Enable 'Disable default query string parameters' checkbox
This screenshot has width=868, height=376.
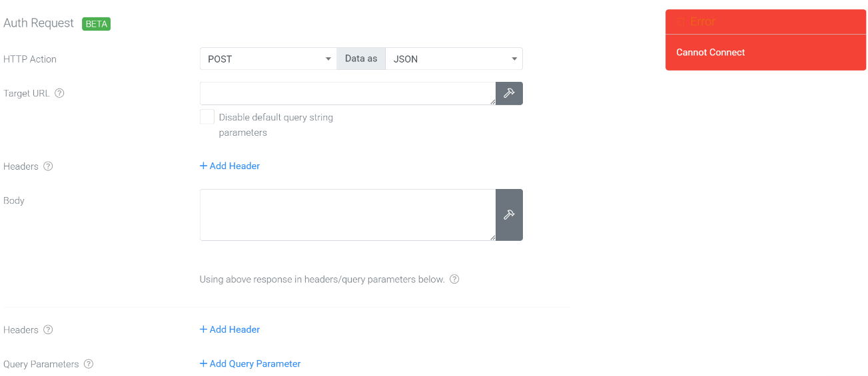tap(207, 117)
